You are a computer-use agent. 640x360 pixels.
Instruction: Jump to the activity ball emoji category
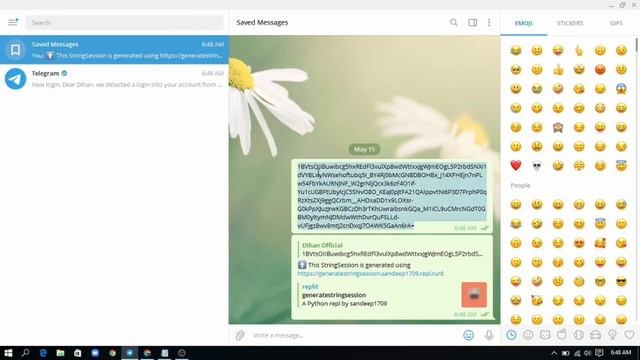[x=578, y=335]
